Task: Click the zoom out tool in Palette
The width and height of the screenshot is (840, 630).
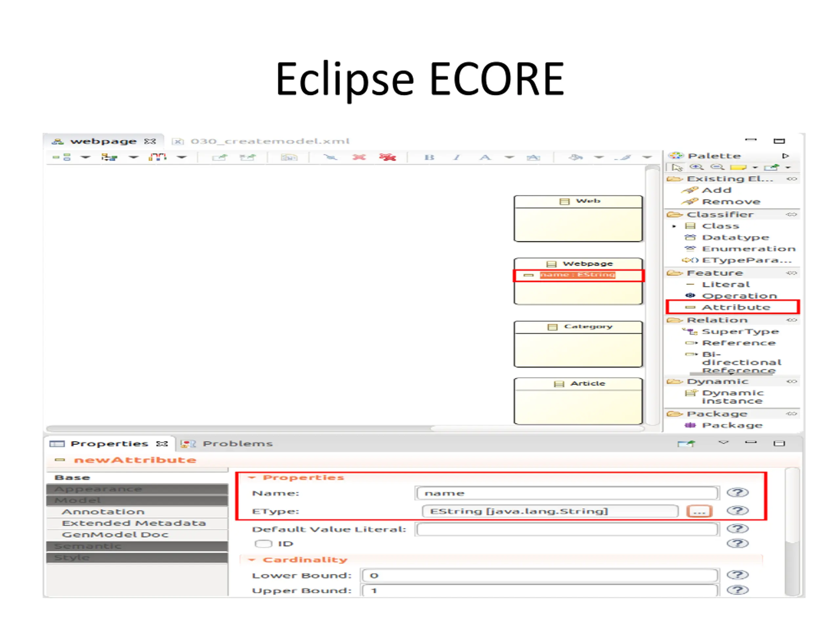Action: click(x=717, y=167)
